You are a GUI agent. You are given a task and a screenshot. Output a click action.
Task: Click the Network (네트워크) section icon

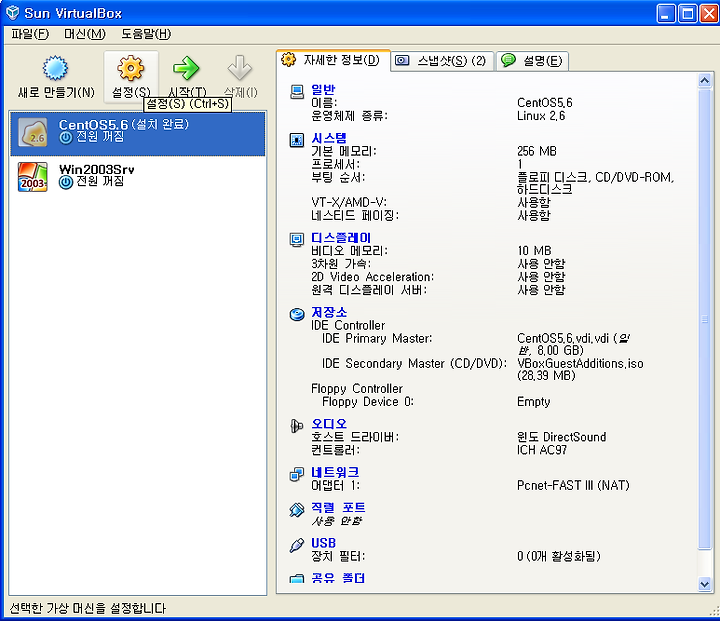click(297, 474)
